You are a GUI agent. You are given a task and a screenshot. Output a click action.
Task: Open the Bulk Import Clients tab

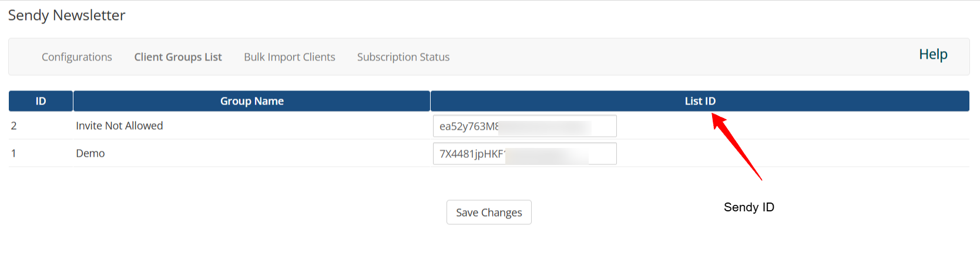tap(290, 57)
